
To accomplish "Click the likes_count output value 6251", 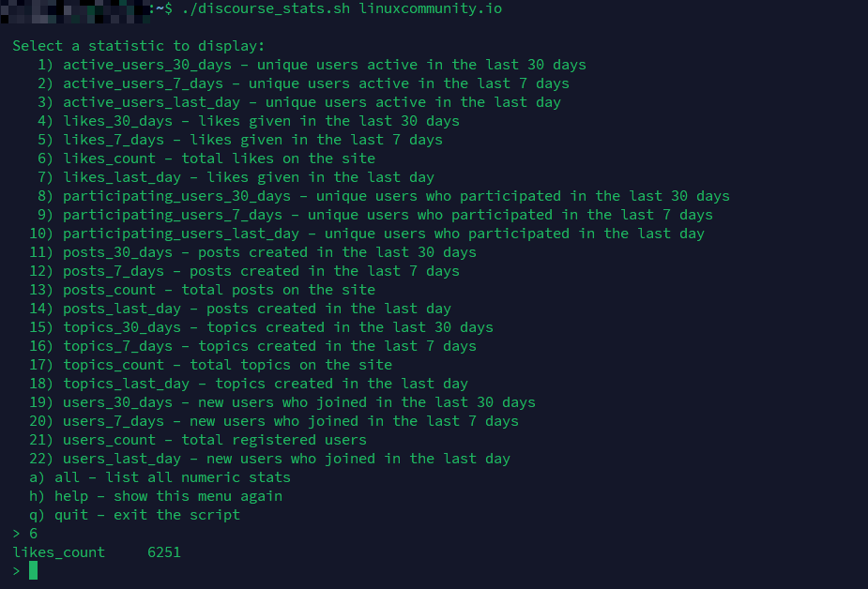I will pos(164,552).
